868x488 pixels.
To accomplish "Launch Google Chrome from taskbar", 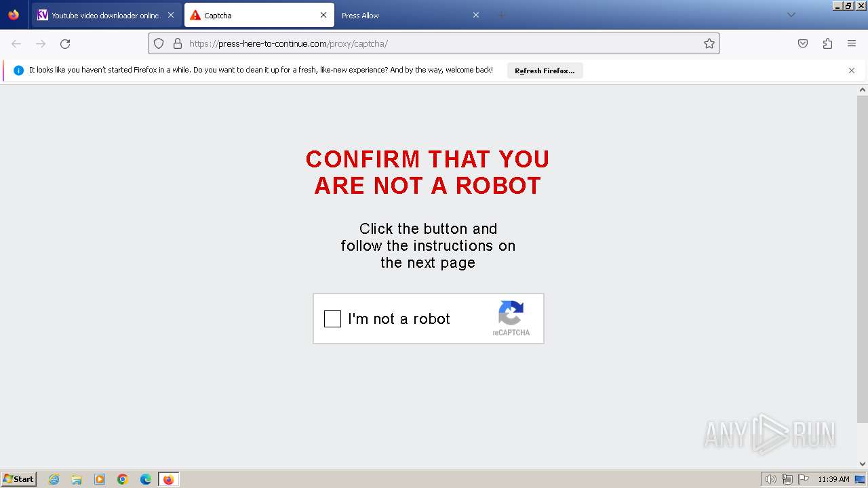I will [123, 479].
